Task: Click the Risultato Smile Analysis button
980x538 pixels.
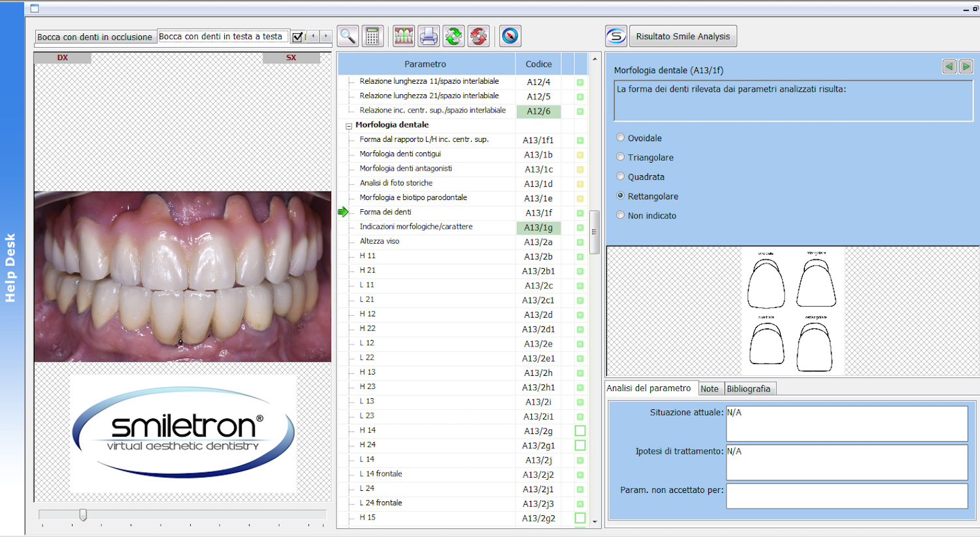Action: pos(683,37)
